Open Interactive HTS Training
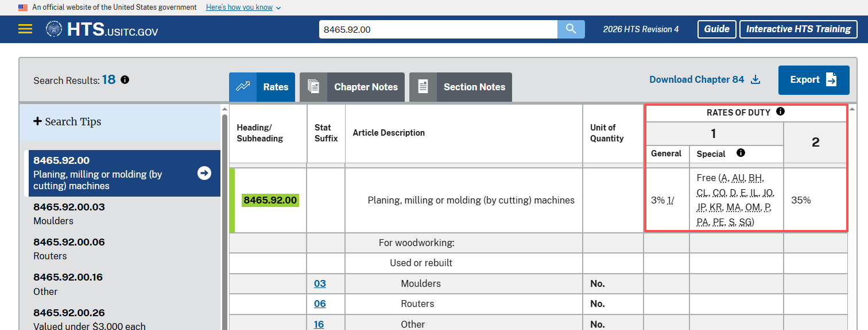This screenshot has height=330, width=868. point(798,29)
